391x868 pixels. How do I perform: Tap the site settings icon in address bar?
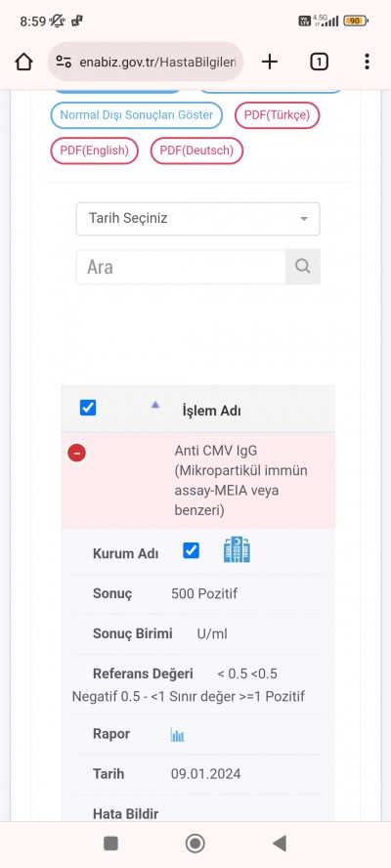[64, 62]
